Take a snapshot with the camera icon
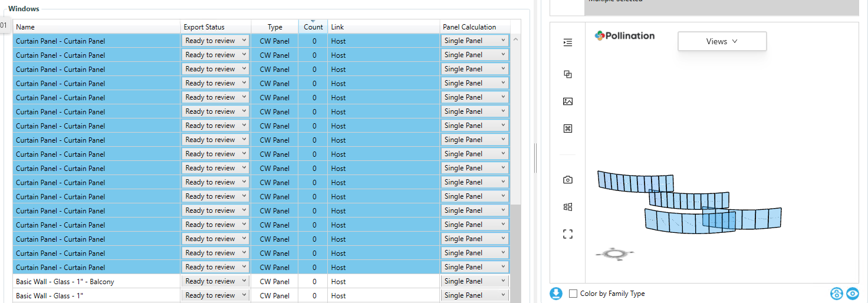The height and width of the screenshot is (303, 868). [x=568, y=180]
